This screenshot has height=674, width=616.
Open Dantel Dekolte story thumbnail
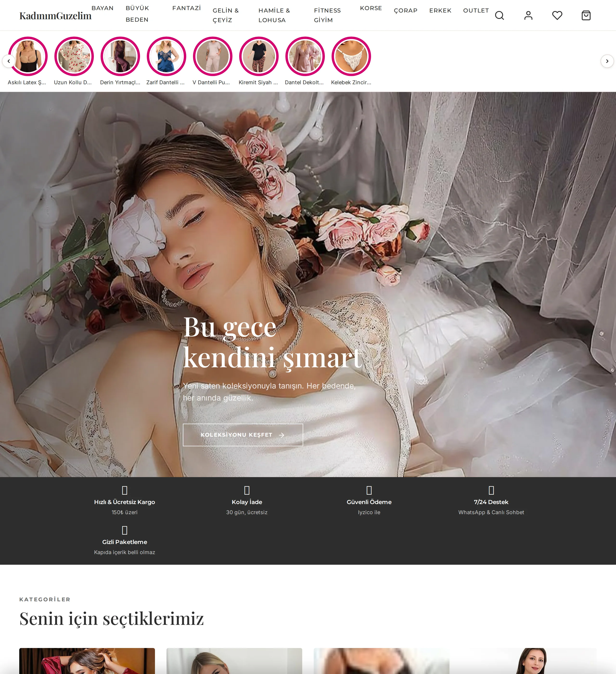[305, 56]
